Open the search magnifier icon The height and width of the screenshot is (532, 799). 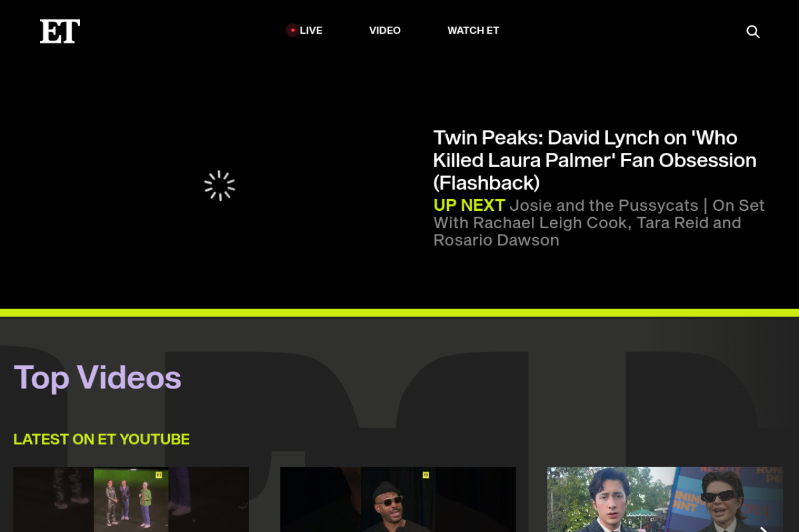point(753,31)
